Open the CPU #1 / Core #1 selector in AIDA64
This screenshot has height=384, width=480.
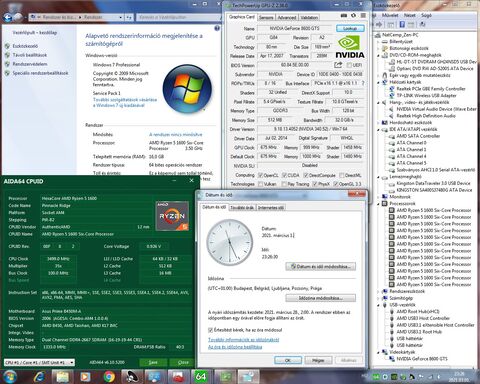tap(39, 362)
